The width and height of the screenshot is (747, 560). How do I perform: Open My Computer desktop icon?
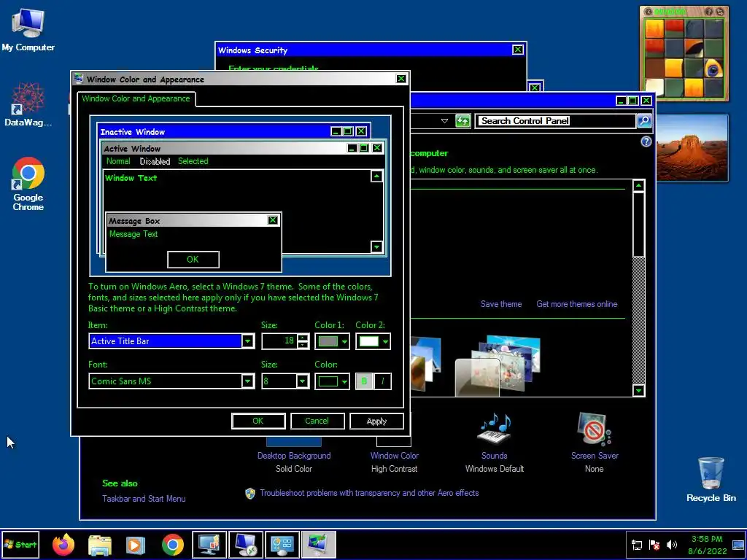pyautogui.click(x=28, y=30)
